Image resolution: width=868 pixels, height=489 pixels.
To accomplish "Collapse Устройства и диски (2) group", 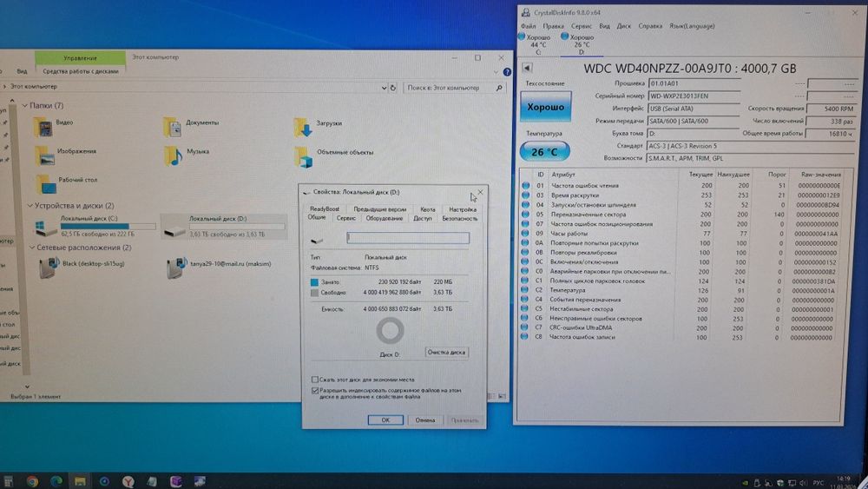I will [30, 206].
